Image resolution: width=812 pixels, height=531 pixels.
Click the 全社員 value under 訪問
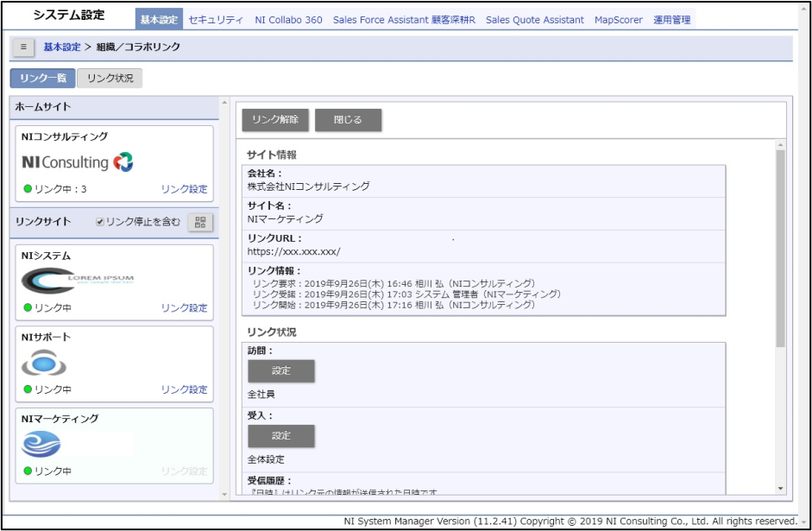click(x=261, y=395)
